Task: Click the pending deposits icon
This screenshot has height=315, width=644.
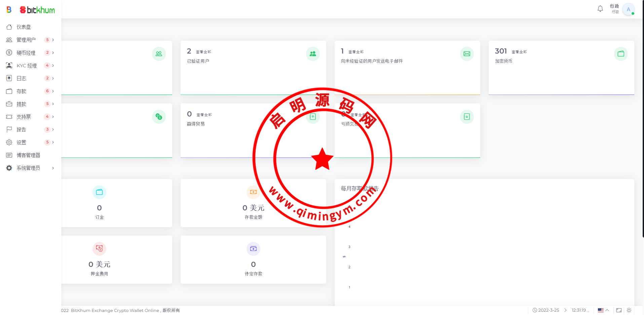Action: (x=253, y=249)
